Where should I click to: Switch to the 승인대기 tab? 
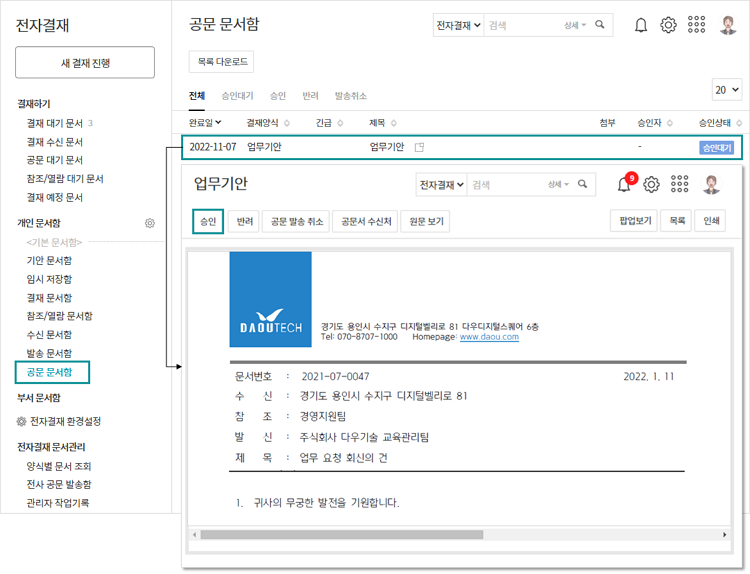[x=237, y=96]
